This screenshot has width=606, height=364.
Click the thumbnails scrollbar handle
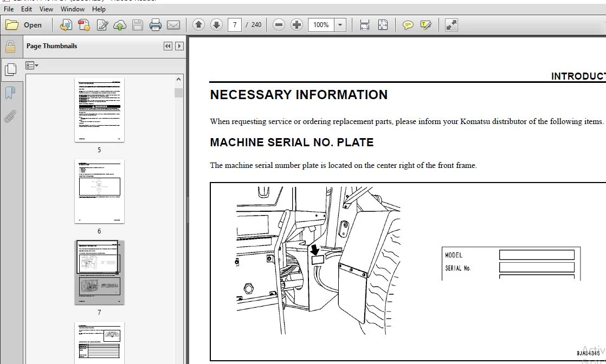coord(178,93)
